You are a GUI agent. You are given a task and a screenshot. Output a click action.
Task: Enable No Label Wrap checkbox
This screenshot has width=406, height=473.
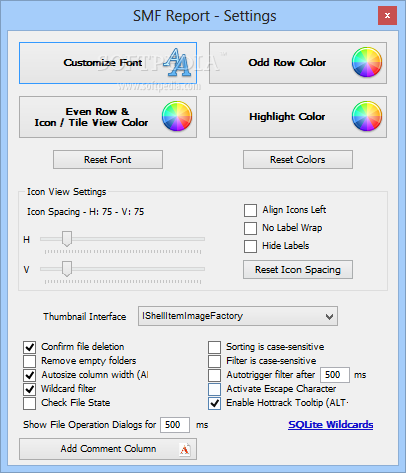point(250,228)
